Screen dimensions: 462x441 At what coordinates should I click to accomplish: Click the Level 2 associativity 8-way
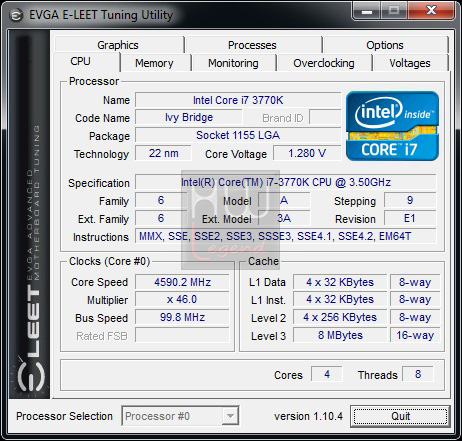(x=415, y=317)
